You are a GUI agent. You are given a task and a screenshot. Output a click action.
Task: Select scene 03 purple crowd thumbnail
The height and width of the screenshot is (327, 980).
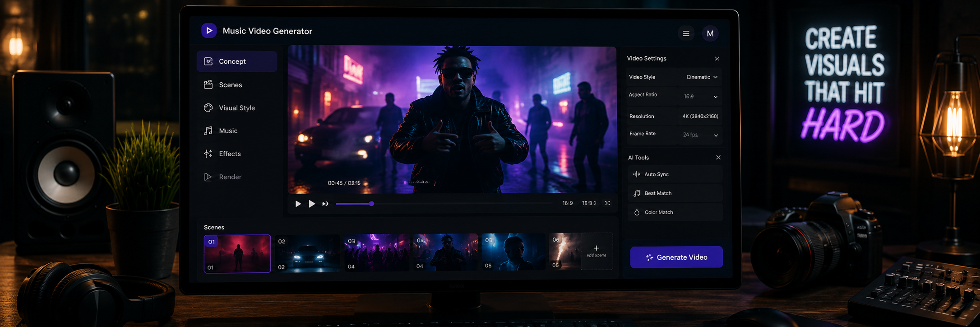[x=377, y=252]
